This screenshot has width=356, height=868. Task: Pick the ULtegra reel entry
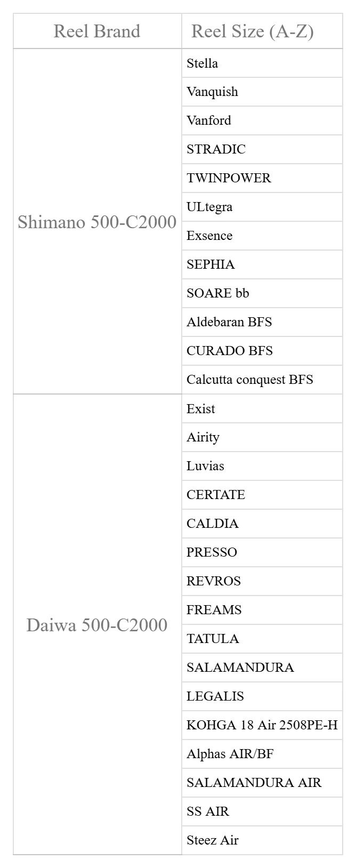point(262,207)
